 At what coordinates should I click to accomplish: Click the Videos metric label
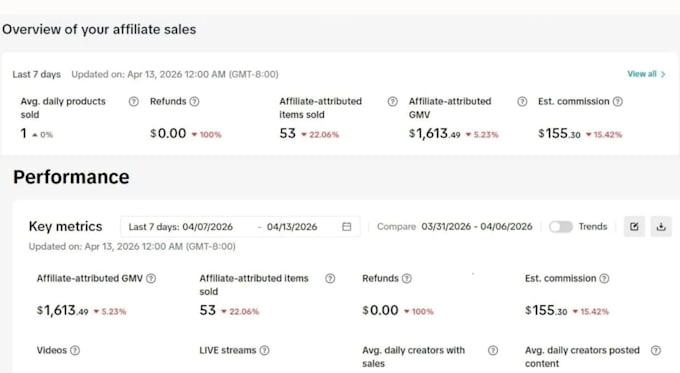coord(52,350)
